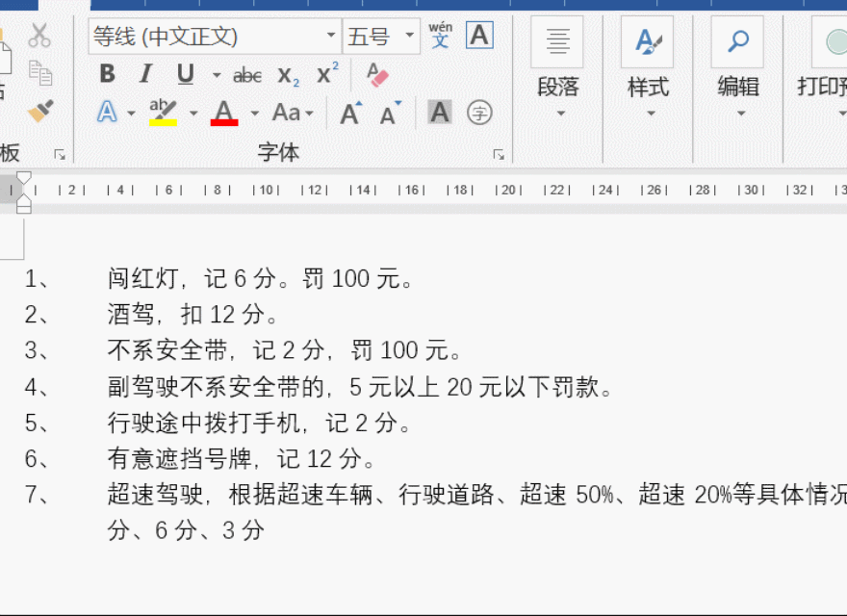Open Enclose Characters with the 字 icon
847x616 pixels.
tap(479, 112)
